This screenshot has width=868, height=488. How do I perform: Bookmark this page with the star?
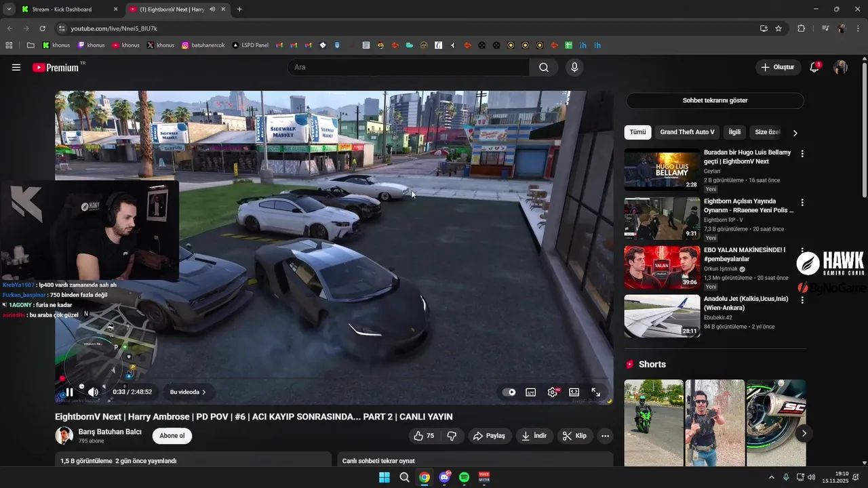pyautogui.click(x=778, y=28)
